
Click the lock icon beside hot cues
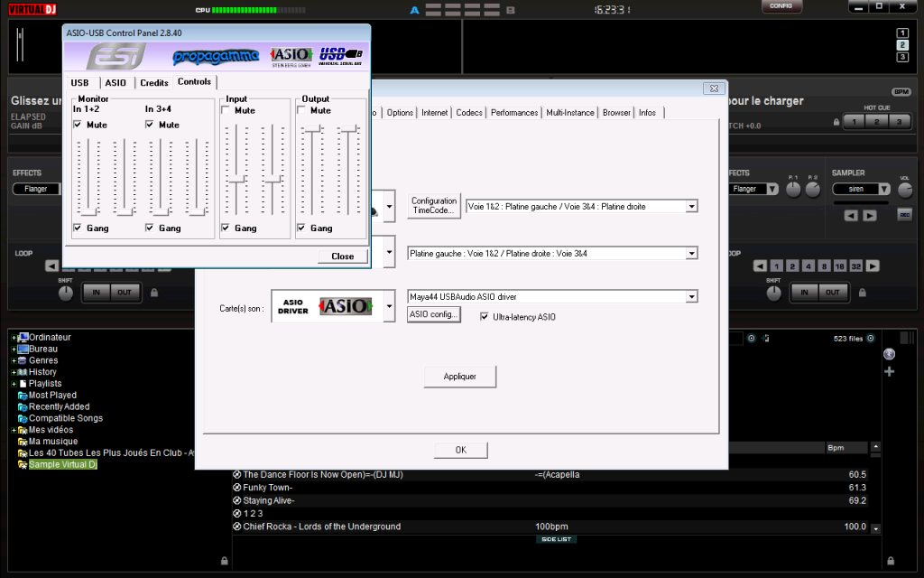tap(836, 122)
